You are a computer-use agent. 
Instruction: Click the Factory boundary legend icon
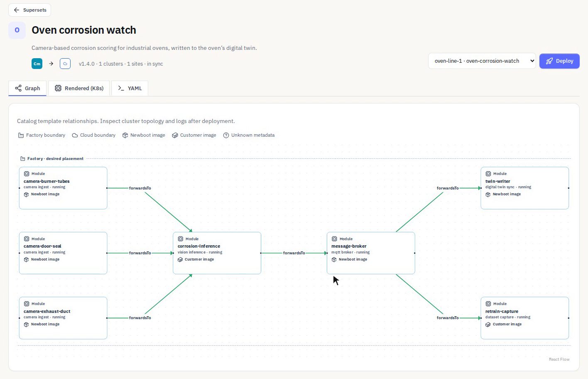21,135
